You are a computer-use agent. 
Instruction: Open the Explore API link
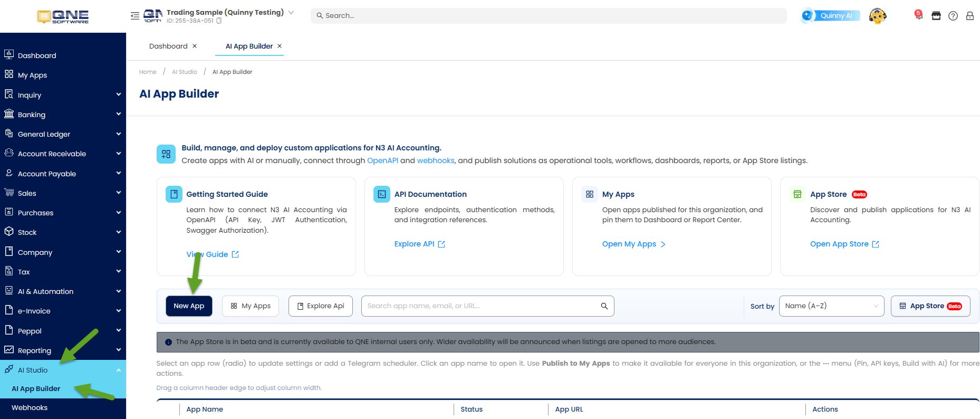pos(420,244)
